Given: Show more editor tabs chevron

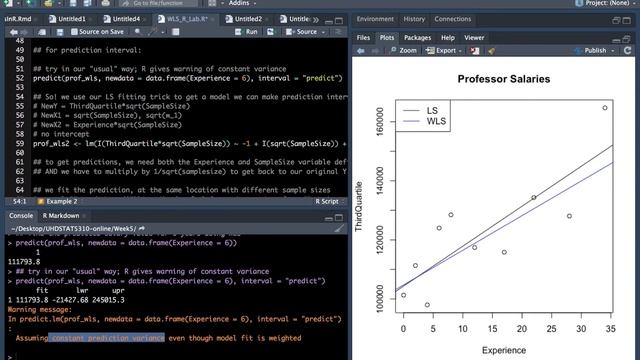Looking at the screenshot, I should click(316, 20).
